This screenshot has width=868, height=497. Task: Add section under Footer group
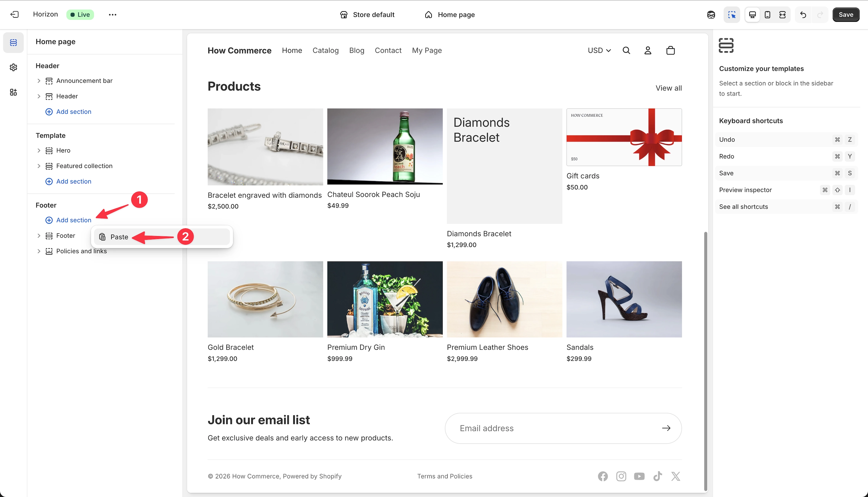point(68,220)
